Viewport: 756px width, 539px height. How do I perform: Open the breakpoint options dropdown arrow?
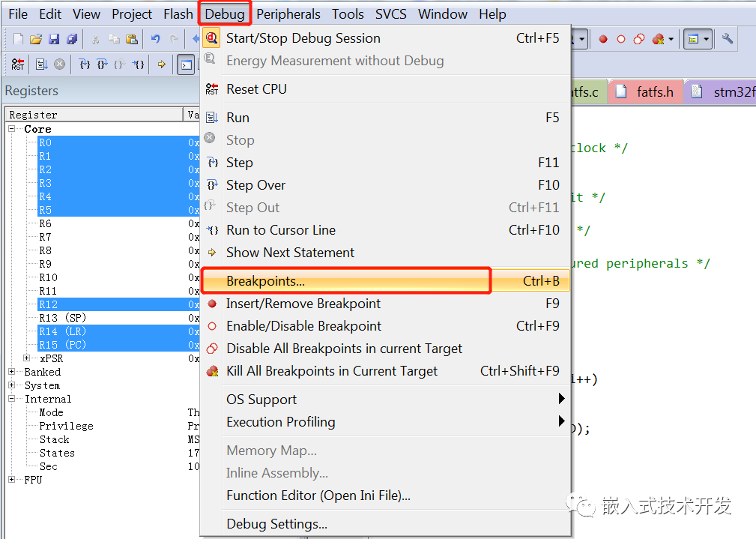(672, 39)
